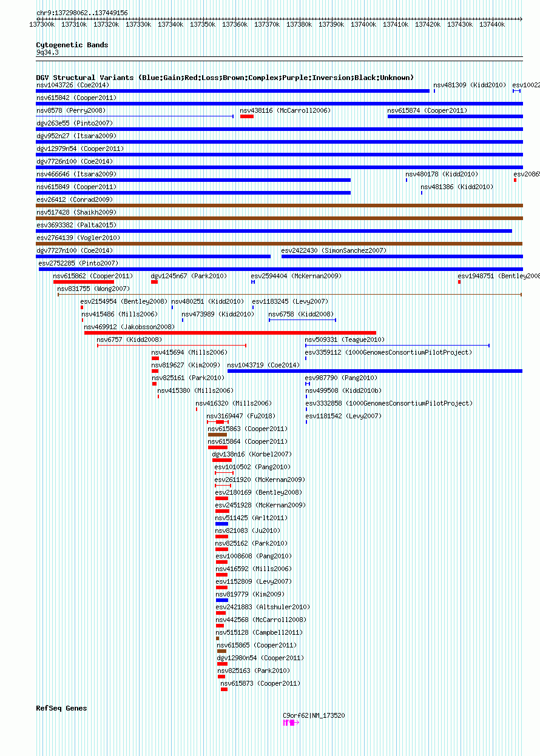The width and height of the screenshot is (540, 756).
Task: Click esv987790 (Pang2010) label
Action: click(341, 378)
